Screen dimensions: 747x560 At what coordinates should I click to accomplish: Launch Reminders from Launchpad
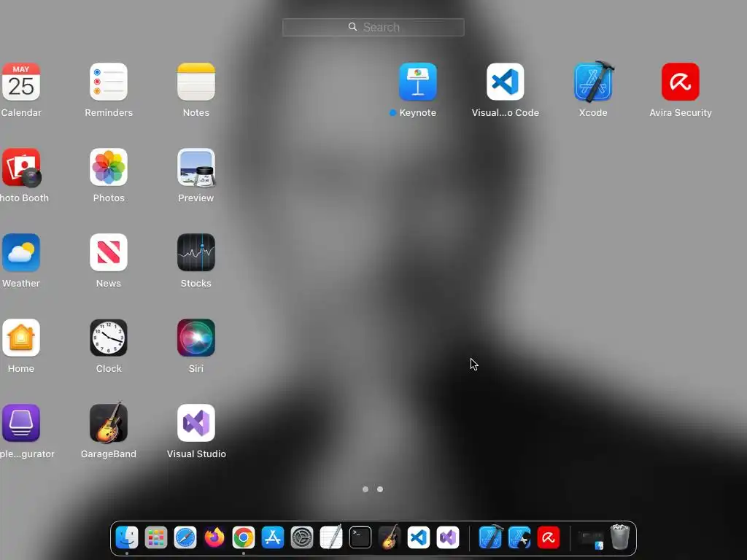109,82
